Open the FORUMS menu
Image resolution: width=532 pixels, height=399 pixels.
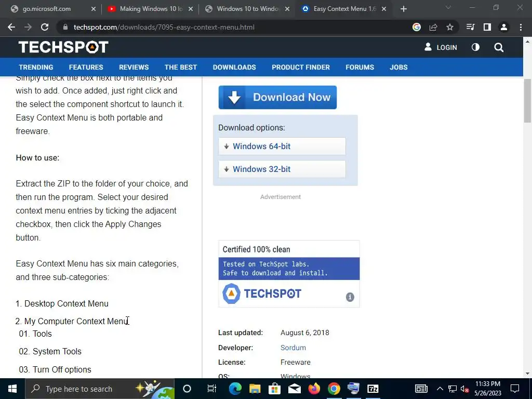360,67
